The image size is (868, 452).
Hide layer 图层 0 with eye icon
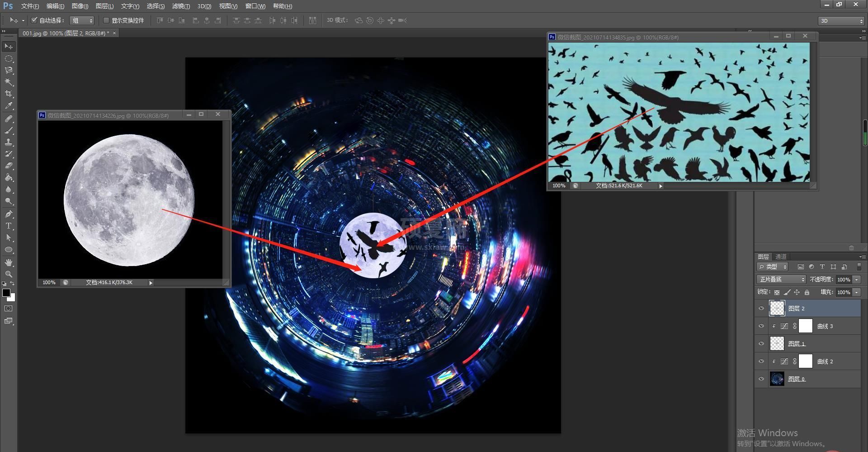[x=761, y=379]
